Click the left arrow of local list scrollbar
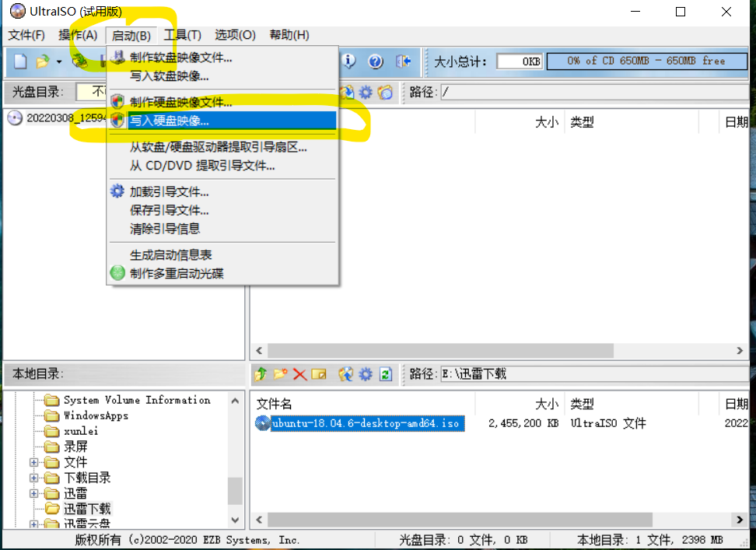 coord(260,520)
